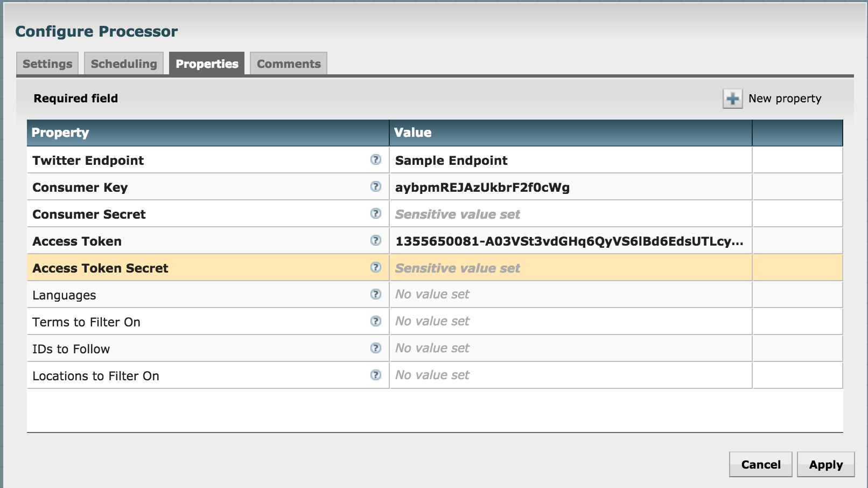The image size is (868, 488).
Task: View help for Locations to Filter On
Action: (x=376, y=375)
